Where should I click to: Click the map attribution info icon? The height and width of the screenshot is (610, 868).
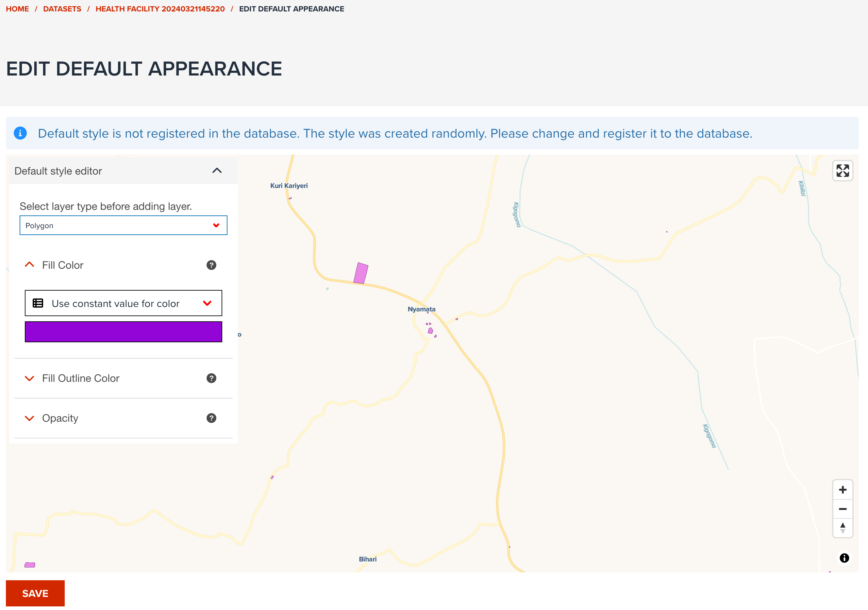coord(844,558)
